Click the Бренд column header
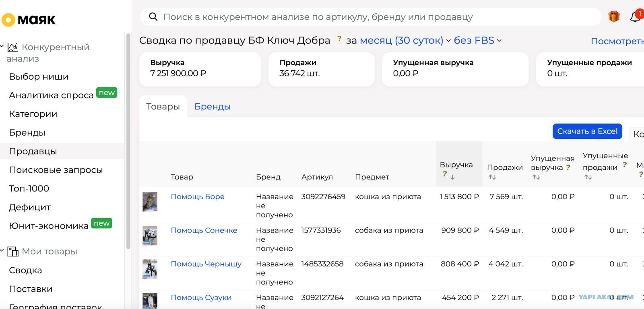Screen dimensions: 644x309 click(x=268, y=177)
